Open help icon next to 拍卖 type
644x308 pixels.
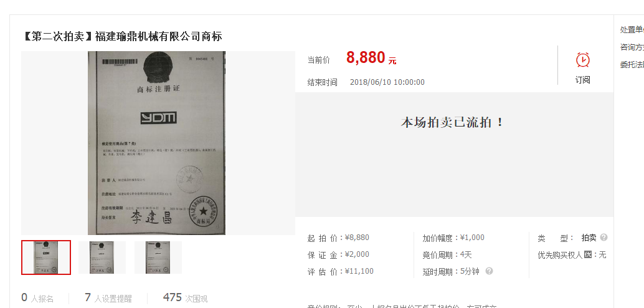pyautogui.click(x=604, y=238)
